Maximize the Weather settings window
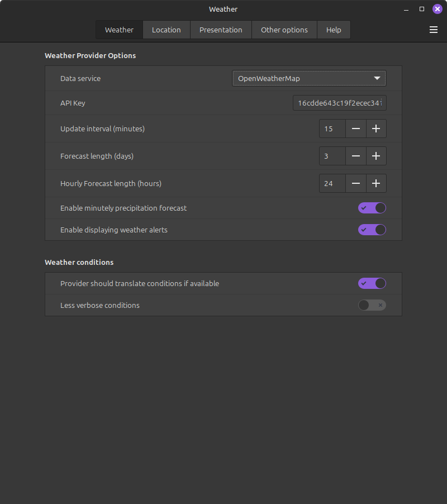 (x=422, y=9)
